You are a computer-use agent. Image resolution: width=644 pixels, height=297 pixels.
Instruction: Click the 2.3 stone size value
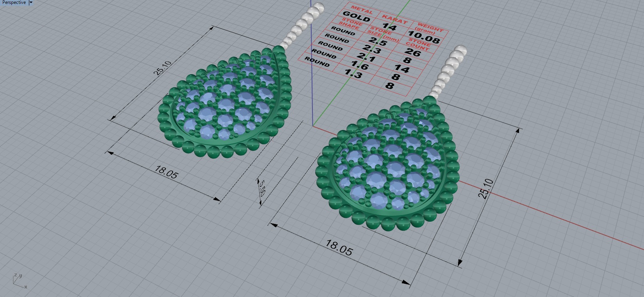point(372,50)
